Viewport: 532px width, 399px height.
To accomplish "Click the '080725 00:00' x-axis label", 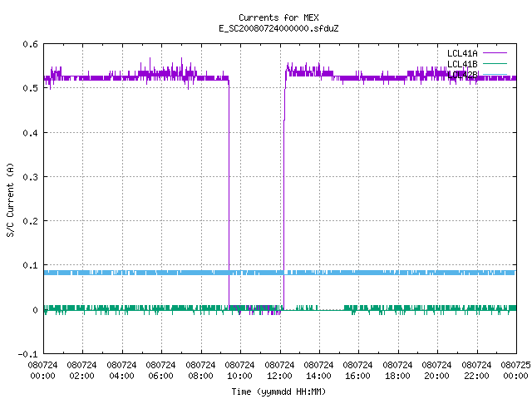I will tap(515, 371).
